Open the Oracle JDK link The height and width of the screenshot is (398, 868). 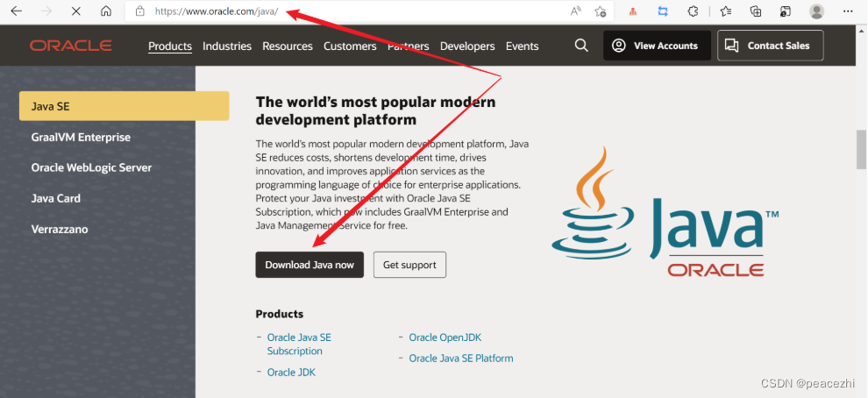coord(291,373)
